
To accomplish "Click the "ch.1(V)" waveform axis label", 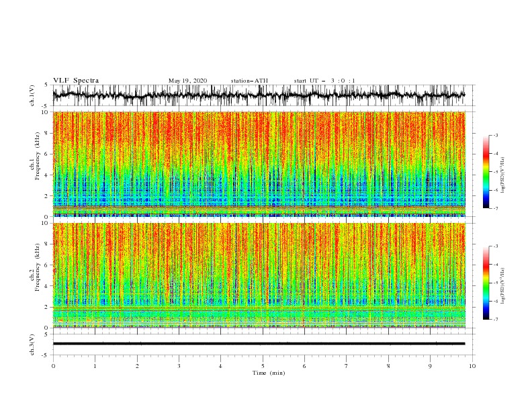I will (32, 95).
